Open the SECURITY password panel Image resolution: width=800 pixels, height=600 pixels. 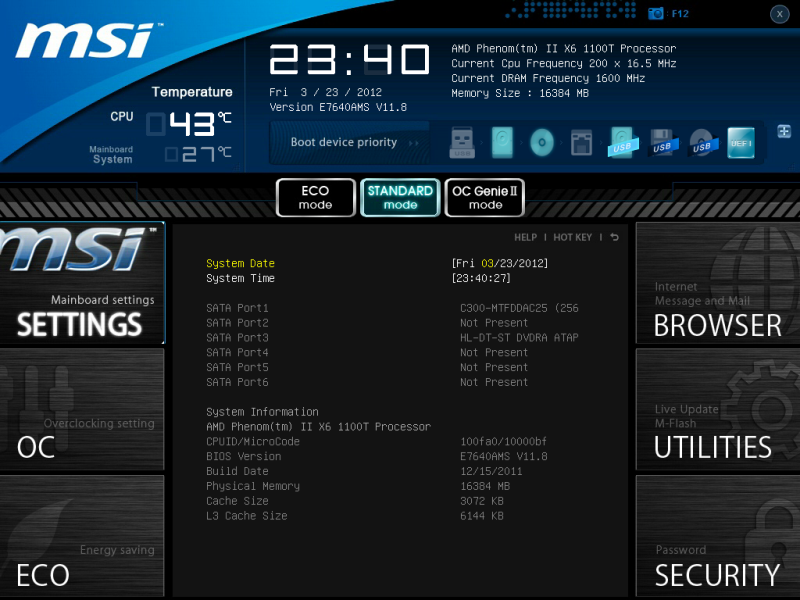(x=717, y=536)
